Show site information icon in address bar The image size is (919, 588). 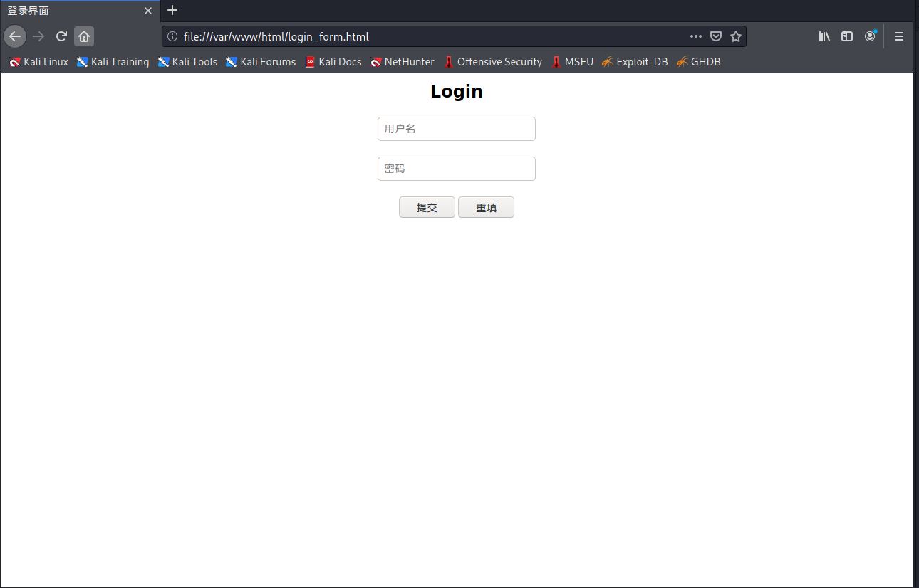172,36
